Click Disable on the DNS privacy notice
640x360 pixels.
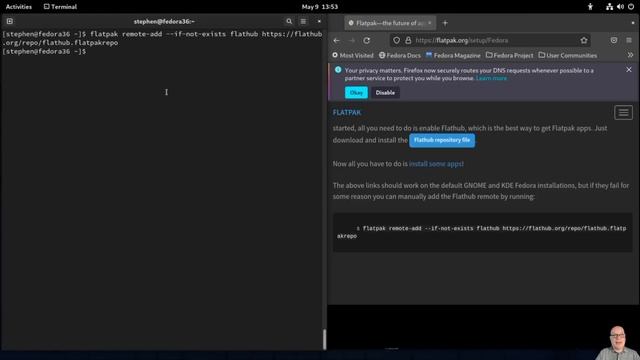pyautogui.click(x=385, y=93)
